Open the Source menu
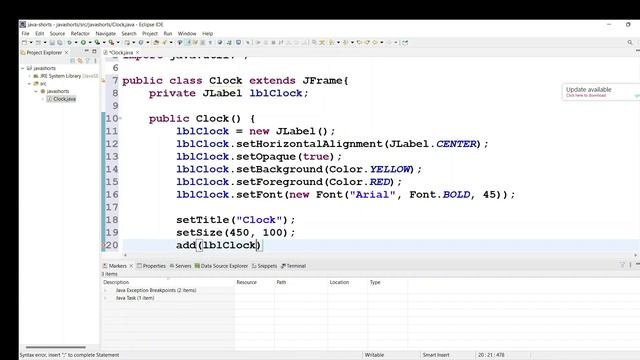Image resolution: width=640 pixels, height=360 pixels. click(x=58, y=33)
